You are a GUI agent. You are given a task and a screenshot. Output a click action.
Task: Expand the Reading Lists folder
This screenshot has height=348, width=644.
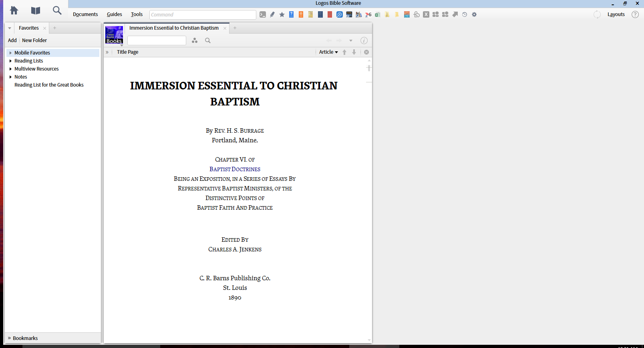click(10, 61)
